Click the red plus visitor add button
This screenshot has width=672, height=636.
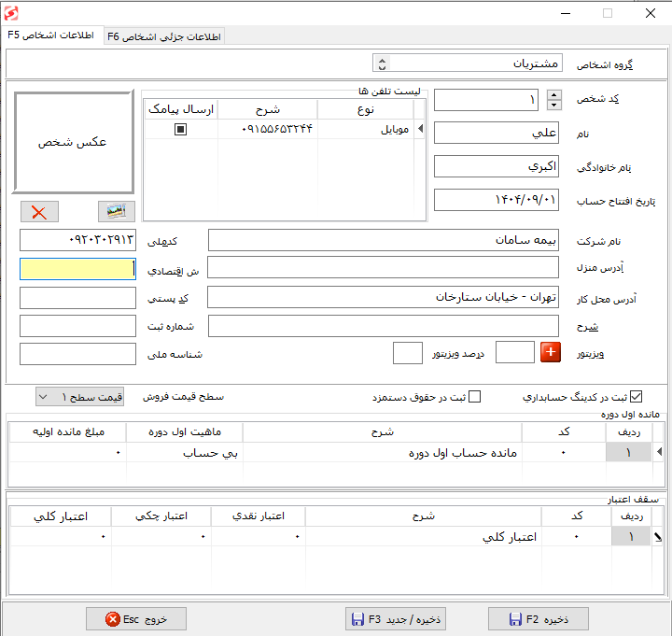pyautogui.click(x=551, y=352)
